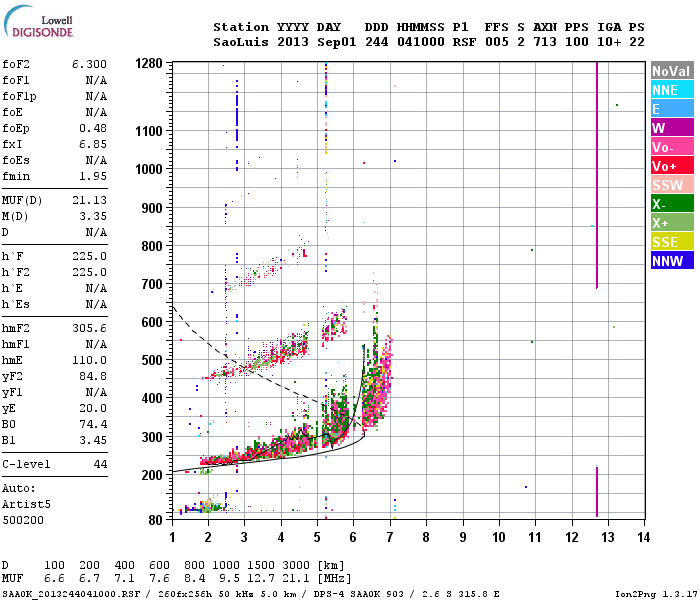Click the foEp value 0.48

point(93,128)
